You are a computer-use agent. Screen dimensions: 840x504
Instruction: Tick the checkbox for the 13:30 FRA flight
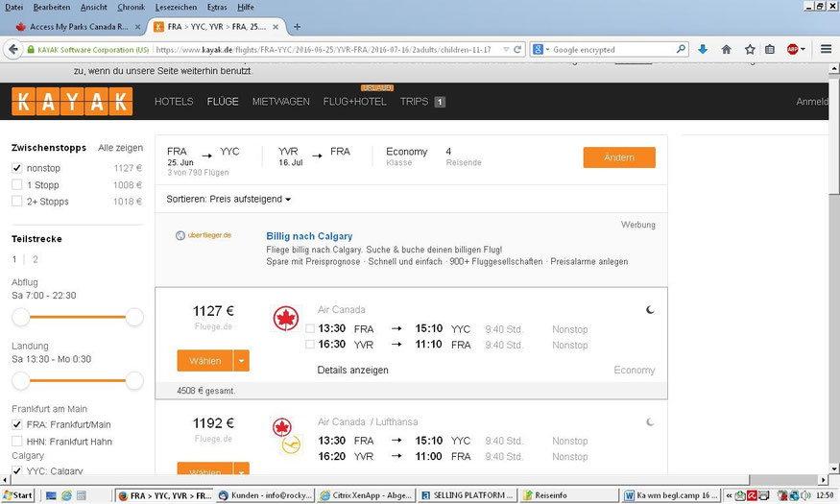310,329
